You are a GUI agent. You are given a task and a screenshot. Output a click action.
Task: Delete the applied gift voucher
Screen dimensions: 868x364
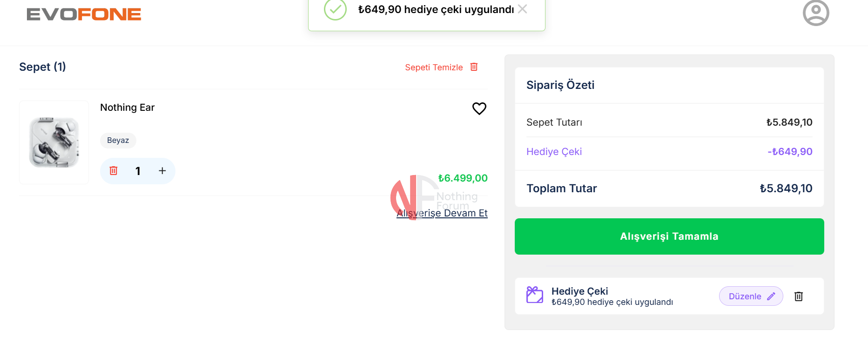pyautogui.click(x=799, y=297)
